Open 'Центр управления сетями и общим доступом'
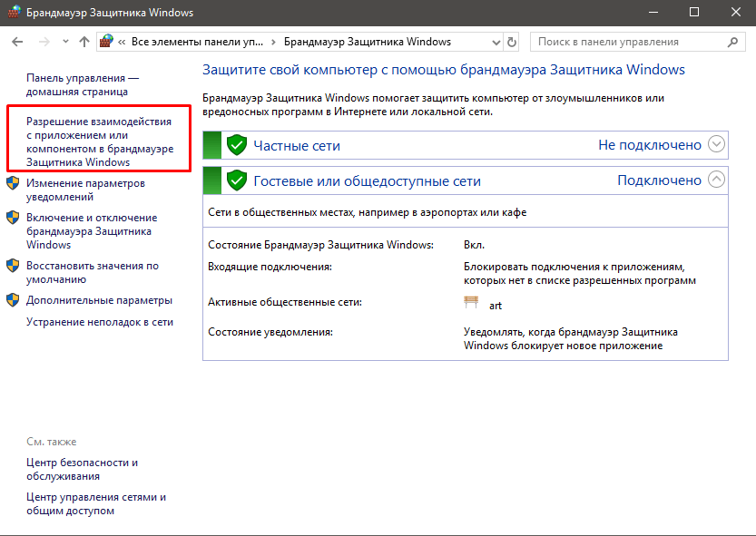The width and height of the screenshot is (756, 536). [x=96, y=503]
